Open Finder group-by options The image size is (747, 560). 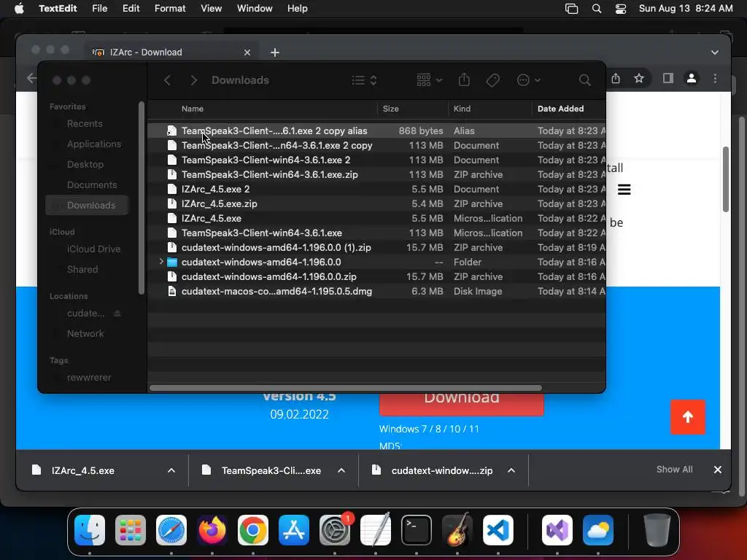click(429, 80)
